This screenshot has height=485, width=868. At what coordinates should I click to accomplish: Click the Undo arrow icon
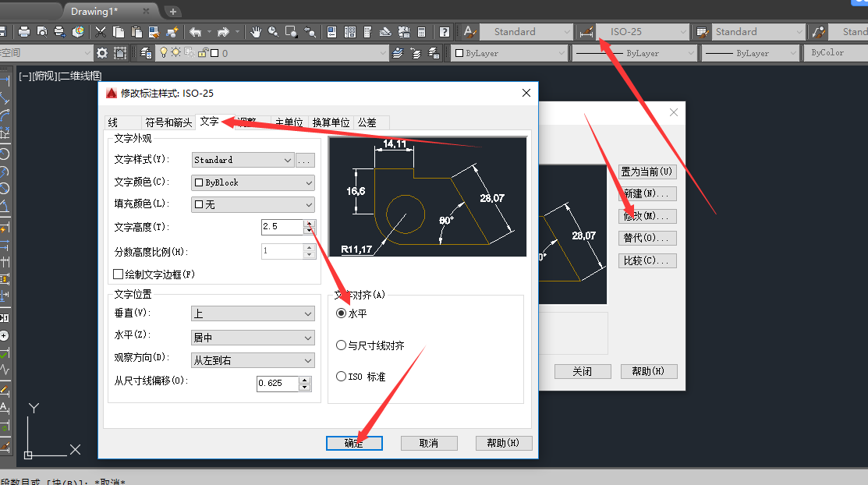(195, 31)
